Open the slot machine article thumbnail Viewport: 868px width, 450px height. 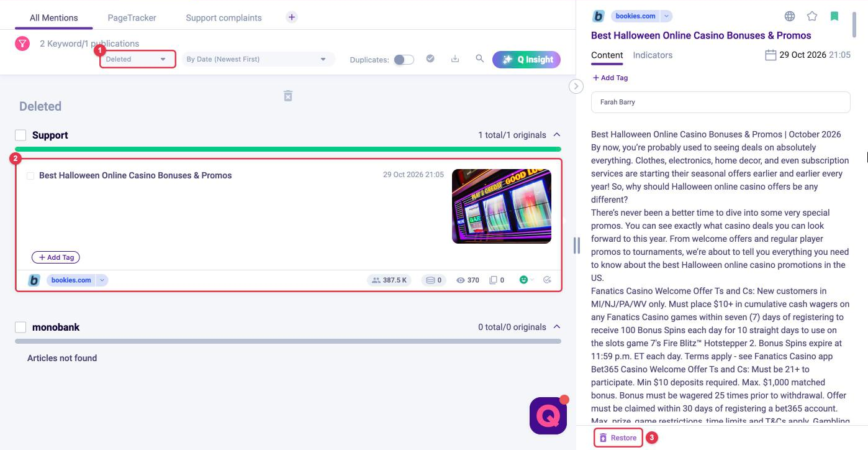pos(502,206)
